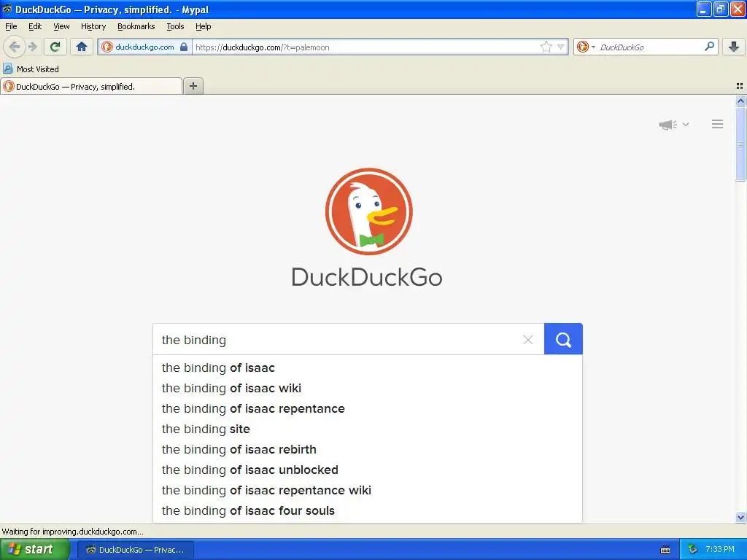Open the Windows Start menu
Viewport: 747px width, 560px height.
[x=35, y=550]
